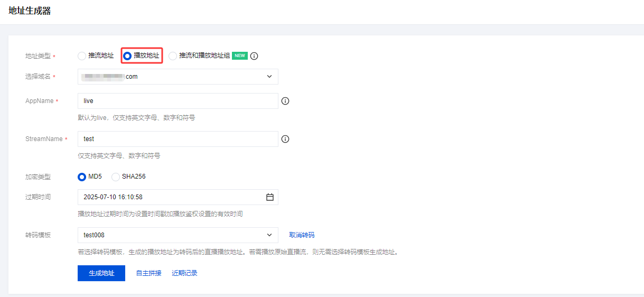Open the 自主拼接 link
644x297 pixels.
pyautogui.click(x=149, y=273)
